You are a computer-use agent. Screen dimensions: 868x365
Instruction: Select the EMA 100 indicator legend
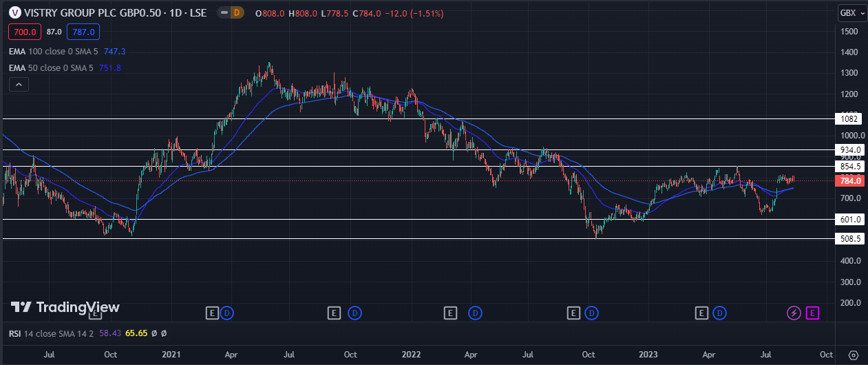[x=53, y=51]
